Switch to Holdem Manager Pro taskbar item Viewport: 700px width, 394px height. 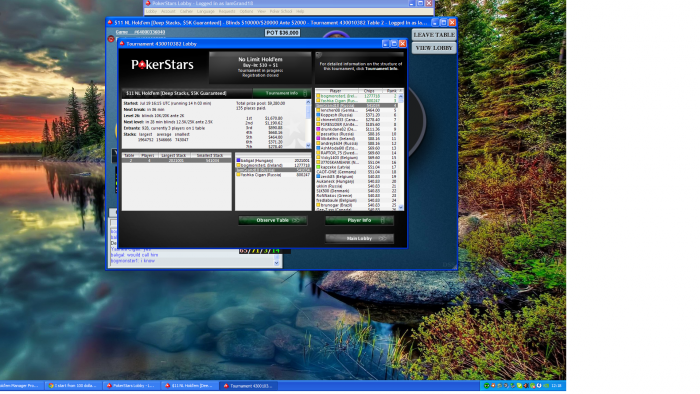tap(21, 386)
